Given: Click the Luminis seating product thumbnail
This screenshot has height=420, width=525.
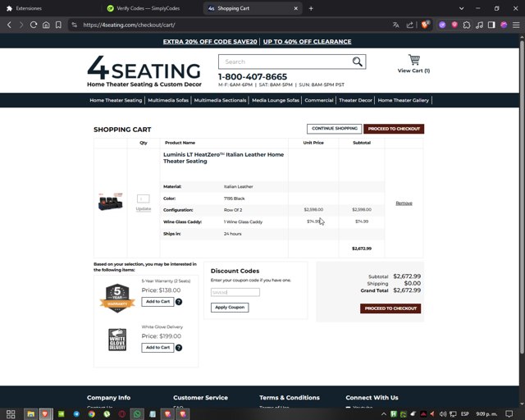Looking at the screenshot, I should pos(111,201).
